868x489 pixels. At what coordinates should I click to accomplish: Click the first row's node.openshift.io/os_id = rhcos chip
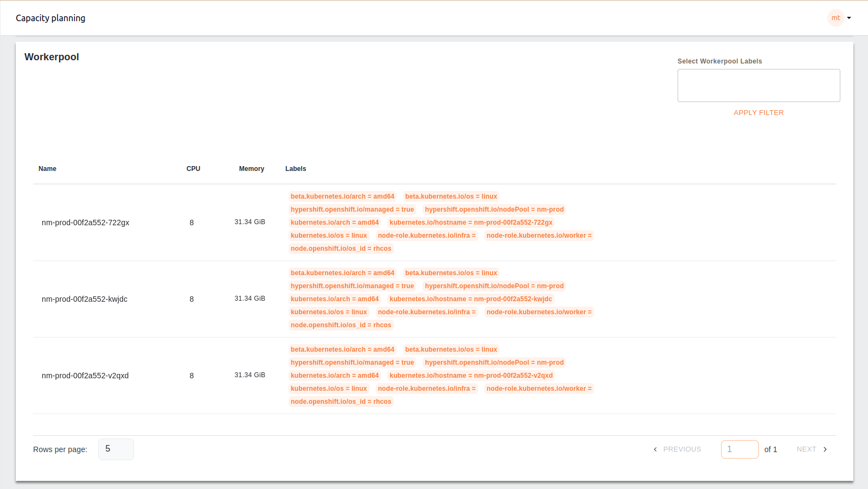pyautogui.click(x=341, y=249)
